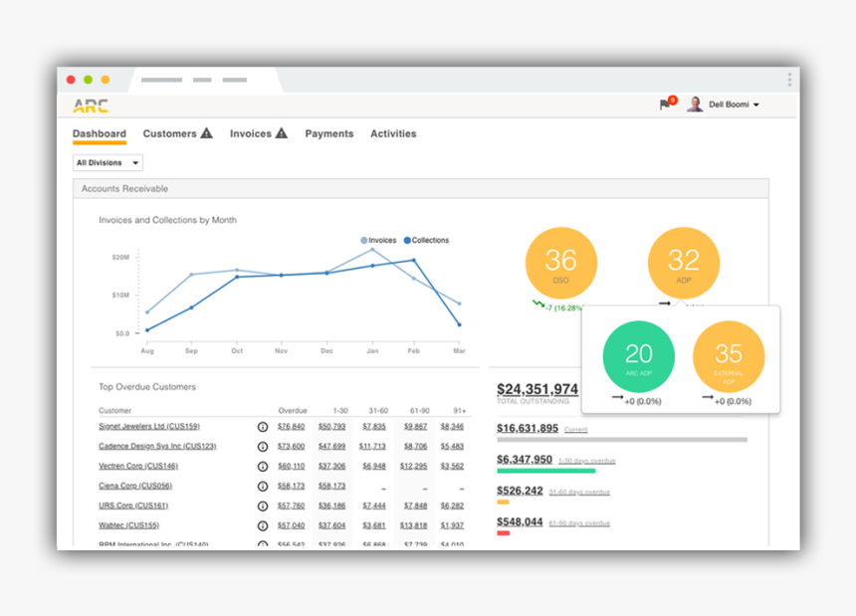
Task: Open the $548,044 overdue amount
Action: click(x=520, y=522)
